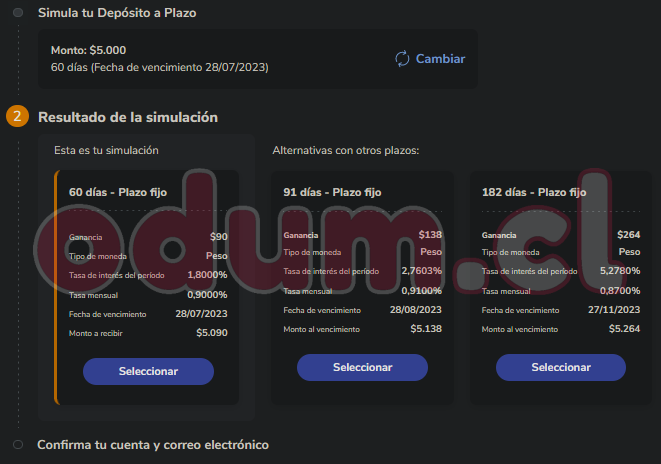
Task: Click the 182 días - Plazo fijo card title
Action: (534, 193)
